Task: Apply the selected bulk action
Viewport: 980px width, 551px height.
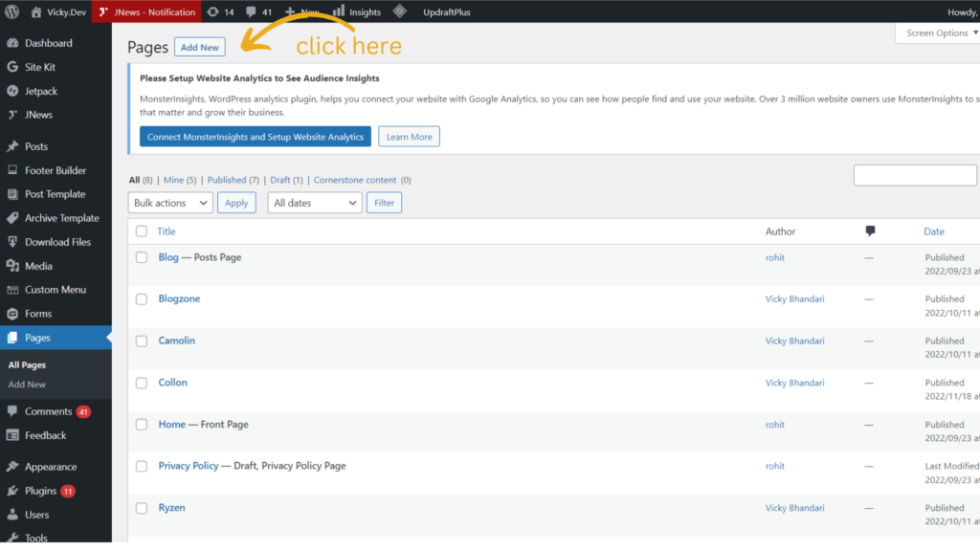Action: [x=237, y=203]
